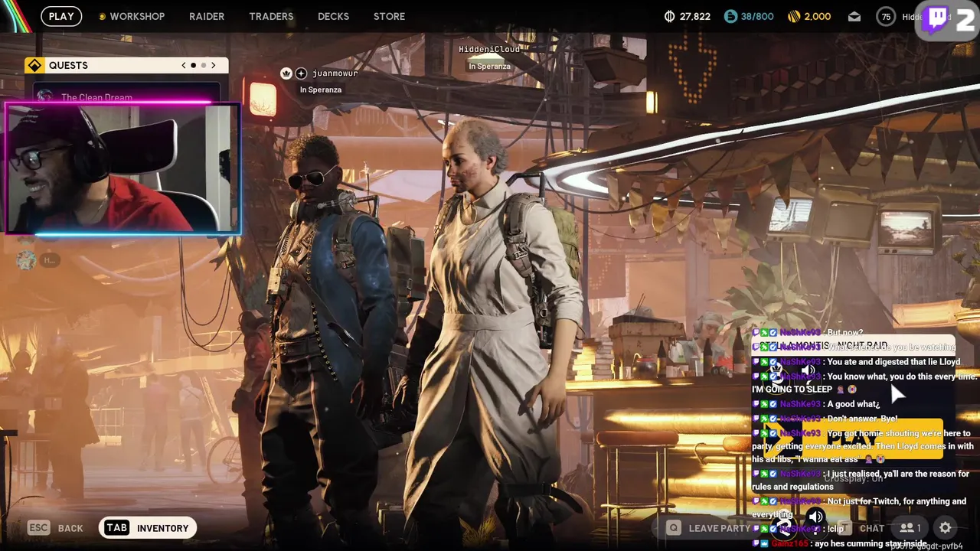This screenshot has width=980, height=551.
Task: Go to the TRADERS tab
Action: tap(271, 16)
